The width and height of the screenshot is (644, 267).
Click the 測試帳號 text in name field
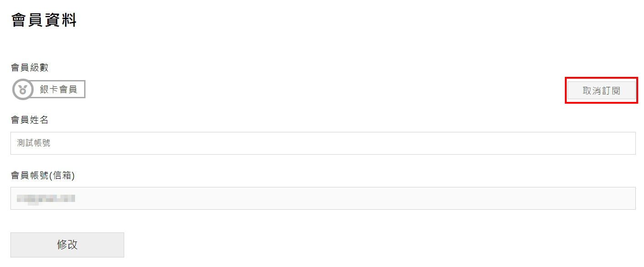34,143
